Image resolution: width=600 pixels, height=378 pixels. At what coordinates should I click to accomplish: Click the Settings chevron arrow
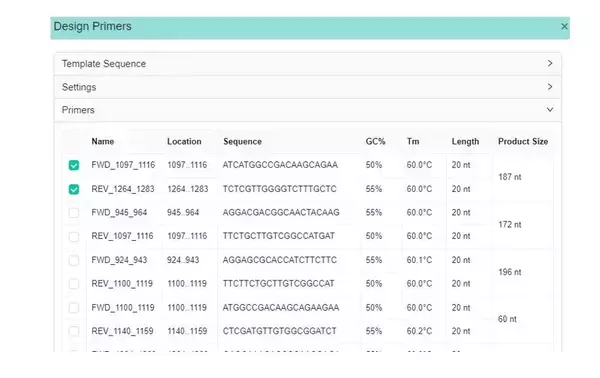(x=550, y=87)
